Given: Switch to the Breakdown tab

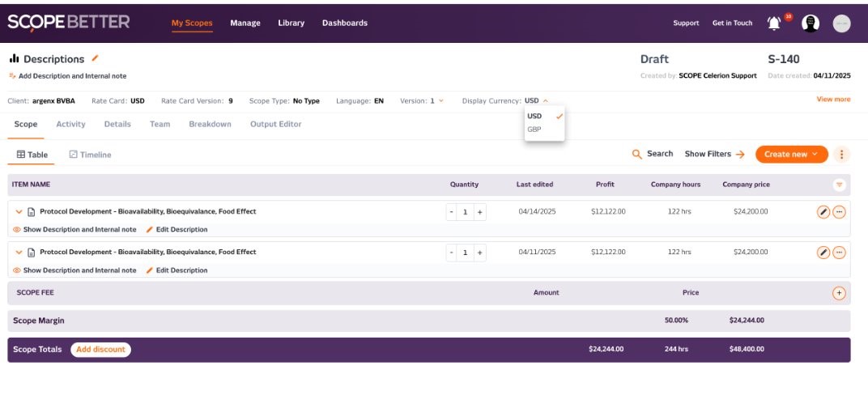Looking at the screenshot, I should coord(211,125).
